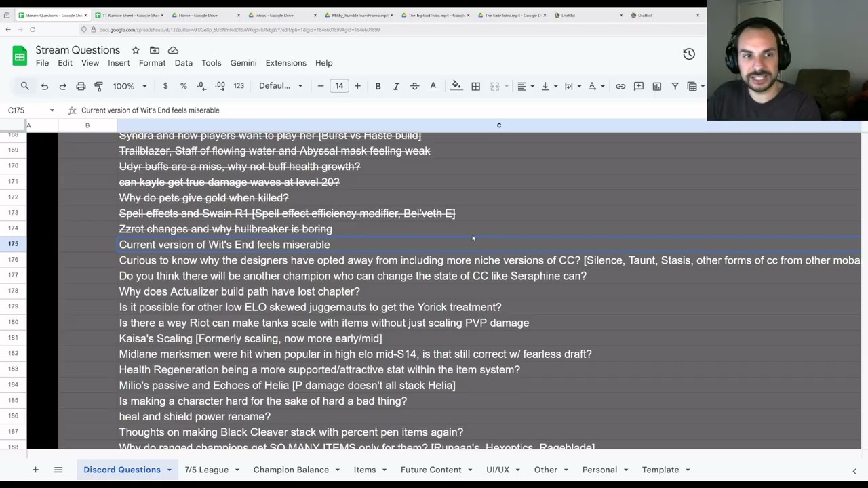This screenshot has width=868, height=488.
Task: Switch to the Items sheet
Action: [364, 470]
